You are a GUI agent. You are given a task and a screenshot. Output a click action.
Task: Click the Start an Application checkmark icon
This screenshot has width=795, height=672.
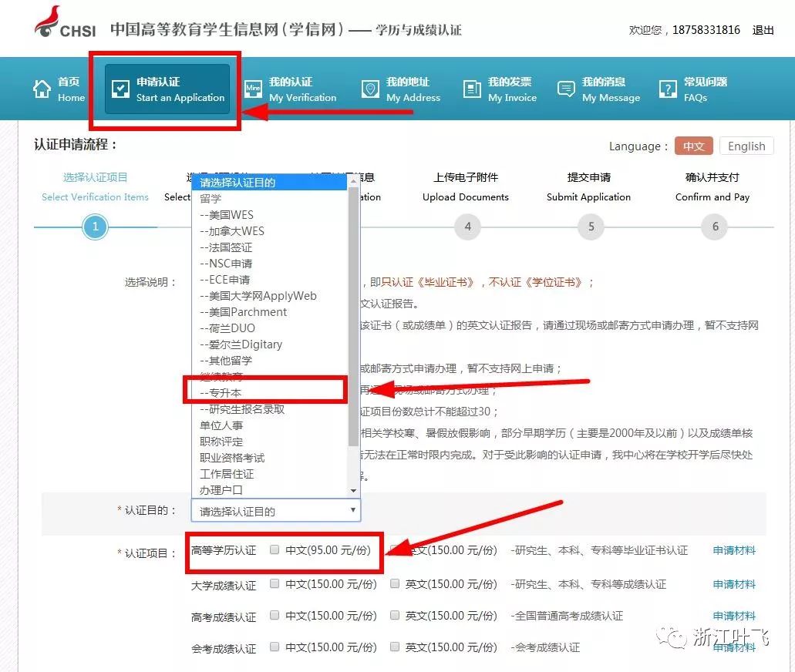(120, 89)
